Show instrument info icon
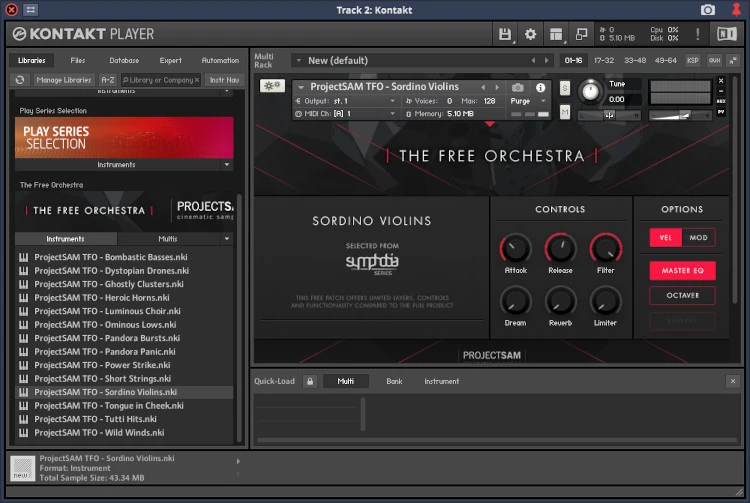 coord(540,87)
